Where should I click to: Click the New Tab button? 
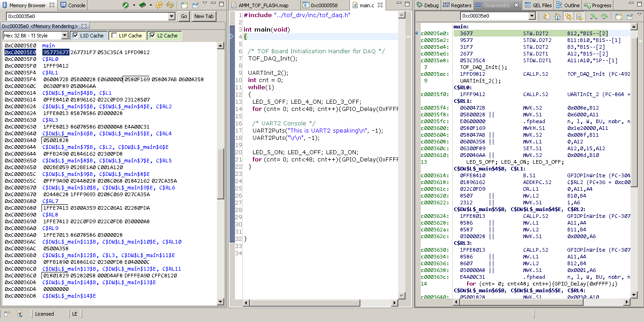click(203, 16)
